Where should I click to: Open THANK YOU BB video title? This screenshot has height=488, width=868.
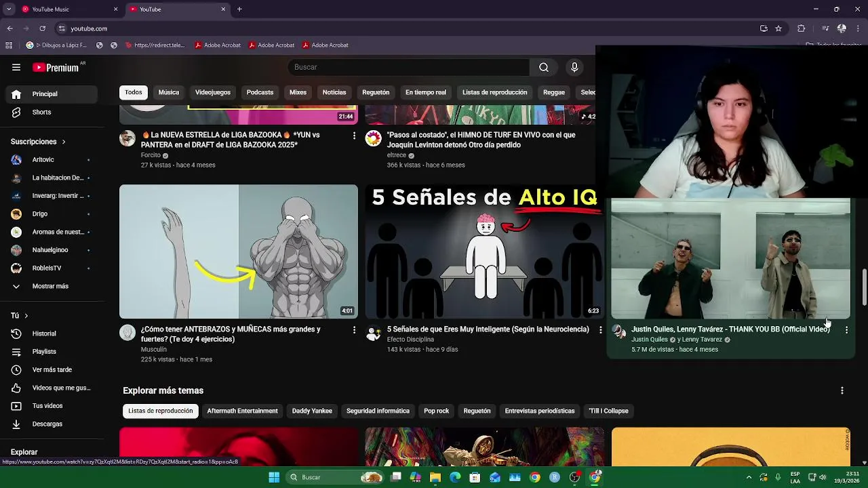pyautogui.click(x=730, y=329)
